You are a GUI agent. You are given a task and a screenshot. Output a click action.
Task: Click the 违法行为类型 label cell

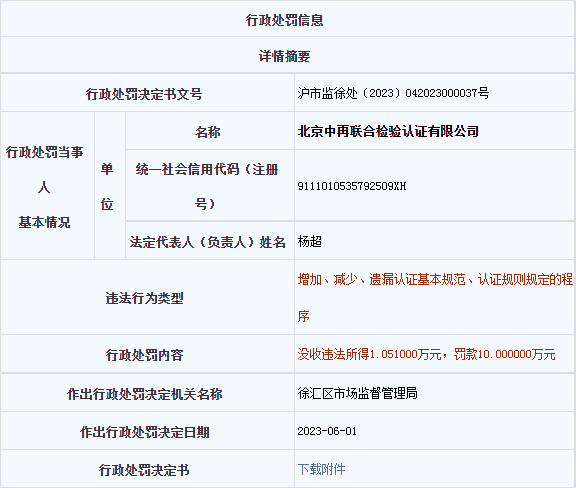[x=147, y=298]
